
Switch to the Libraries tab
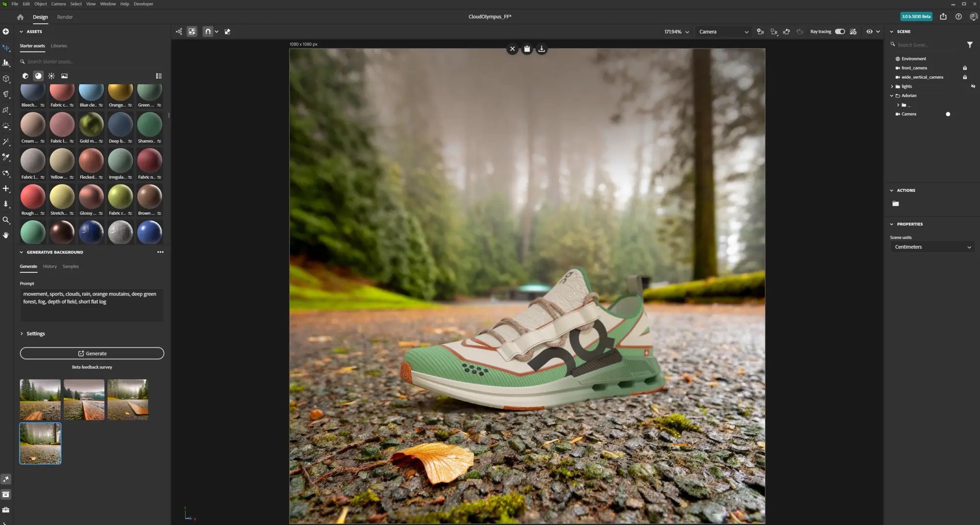tap(59, 46)
